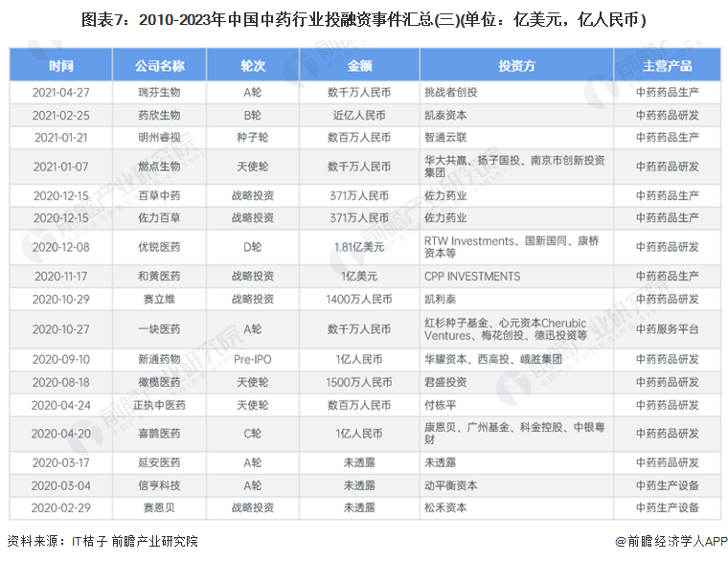Select the 1.81亿美元 amount cell
728x561 pixels.
tap(359, 247)
